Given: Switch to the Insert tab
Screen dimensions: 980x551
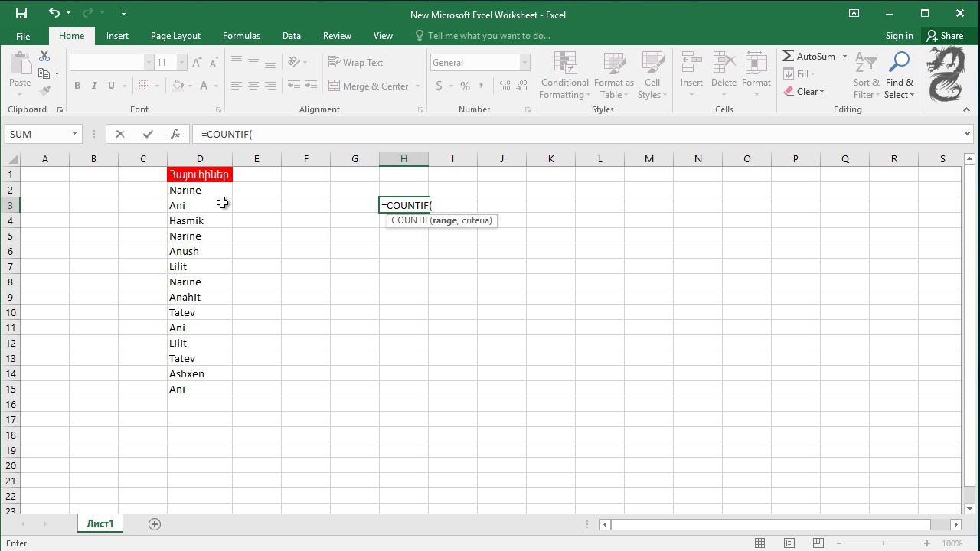Looking at the screenshot, I should [x=117, y=36].
